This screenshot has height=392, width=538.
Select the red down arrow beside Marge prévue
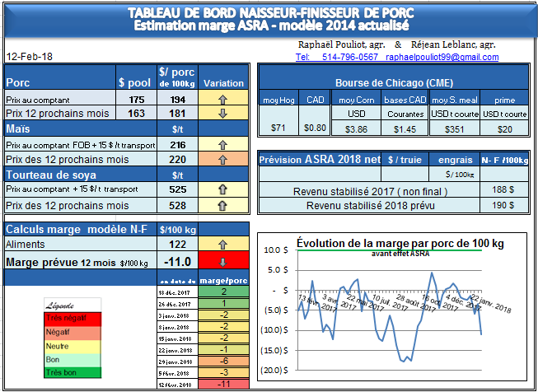click(x=222, y=262)
